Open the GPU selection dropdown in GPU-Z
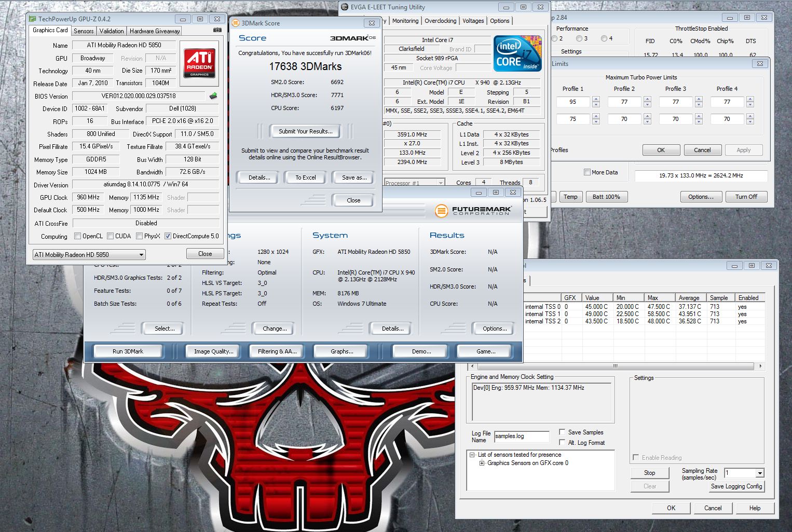 tap(89, 255)
